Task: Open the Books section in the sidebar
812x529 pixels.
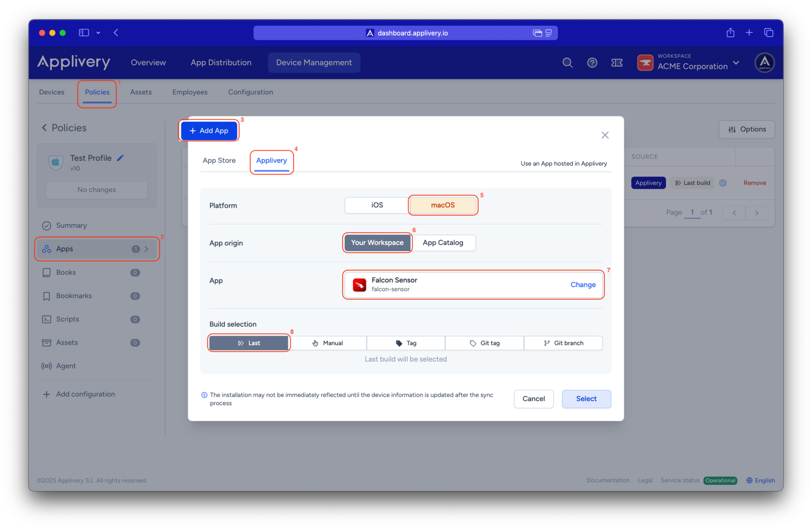Action: pyautogui.click(x=66, y=272)
